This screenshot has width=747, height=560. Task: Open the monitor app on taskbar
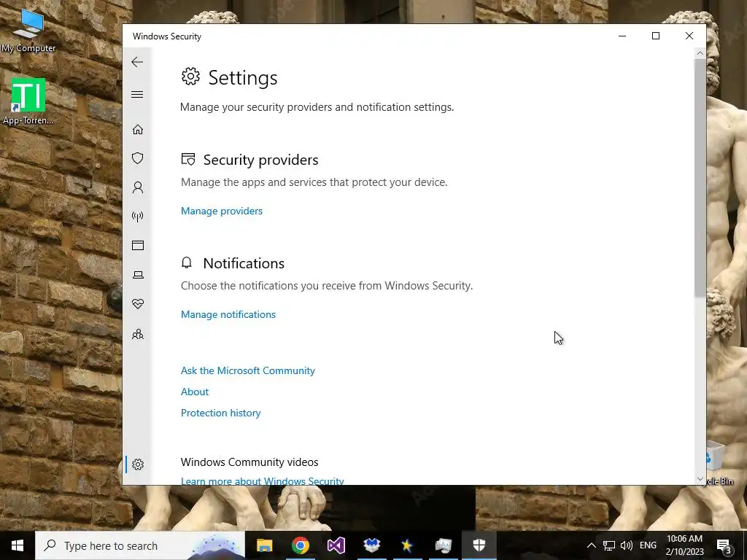(x=443, y=545)
